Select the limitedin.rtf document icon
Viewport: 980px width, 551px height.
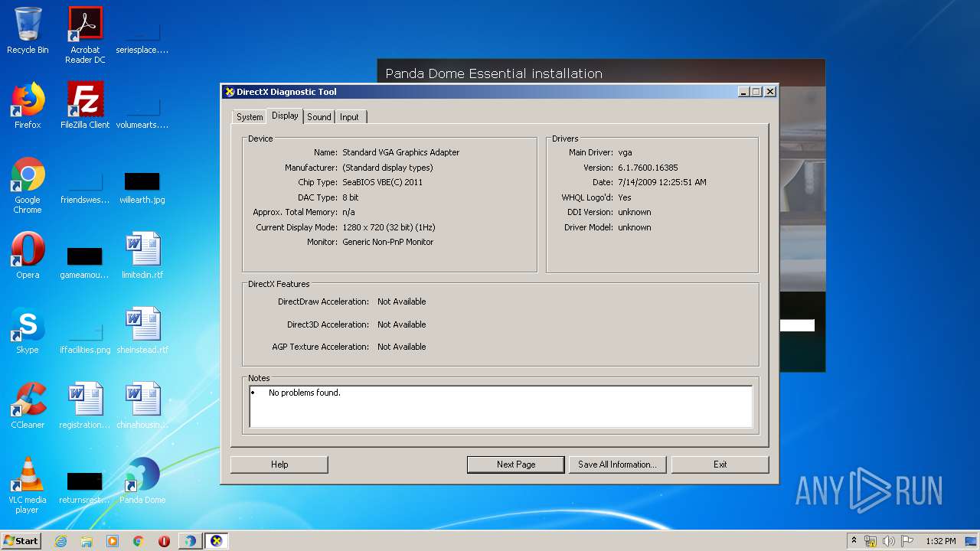(142, 256)
